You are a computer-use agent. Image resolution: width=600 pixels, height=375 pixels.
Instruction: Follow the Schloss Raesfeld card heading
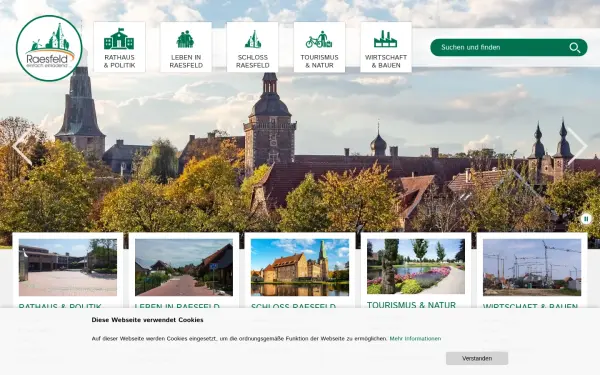pos(293,307)
